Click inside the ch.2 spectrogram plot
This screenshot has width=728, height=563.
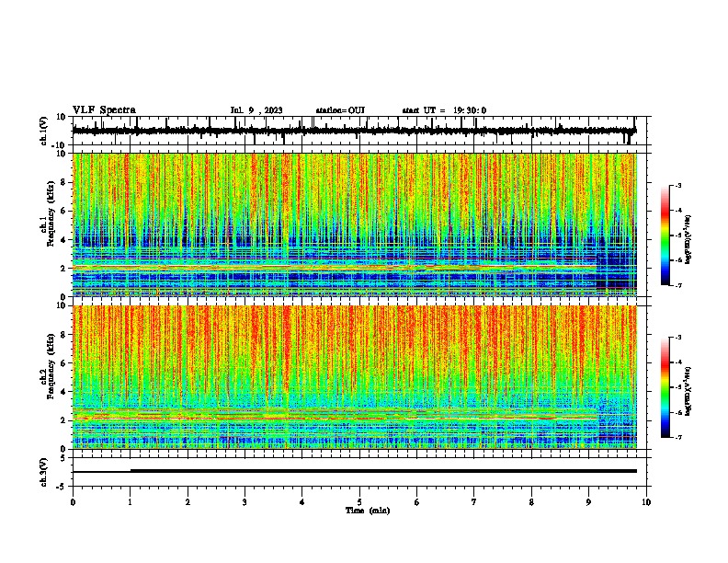click(355, 377)
